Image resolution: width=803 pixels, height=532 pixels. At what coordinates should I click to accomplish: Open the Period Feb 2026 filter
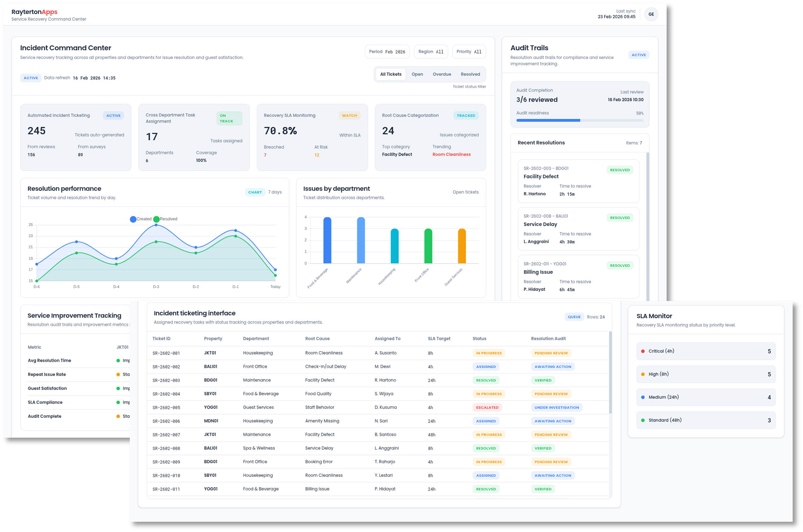387,52
